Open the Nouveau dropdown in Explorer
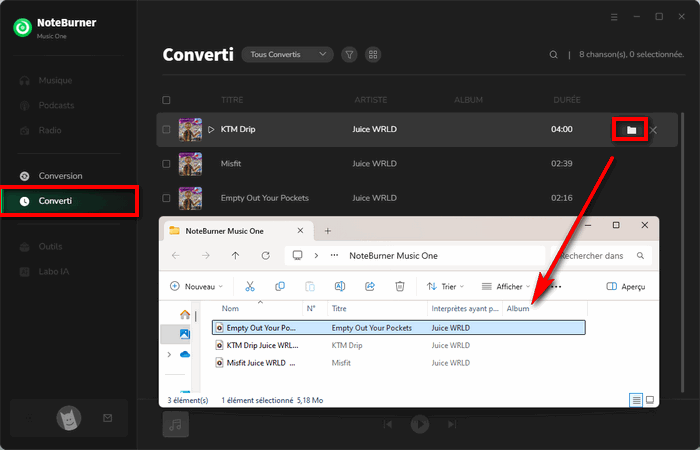Image resolution: width=700 pixels, height=450 pixels. [x=196, y=287]
